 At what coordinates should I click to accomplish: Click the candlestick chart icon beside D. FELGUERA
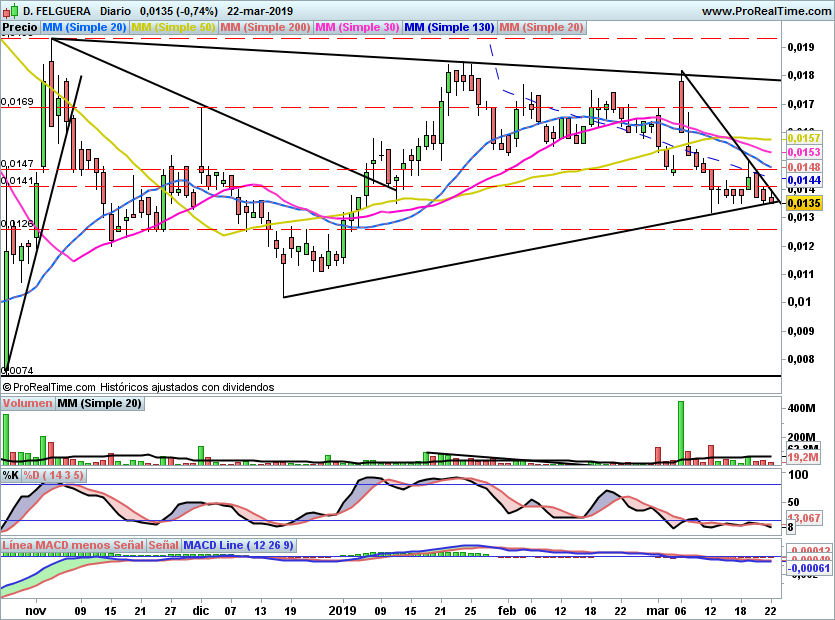click(x=10, y=11)
